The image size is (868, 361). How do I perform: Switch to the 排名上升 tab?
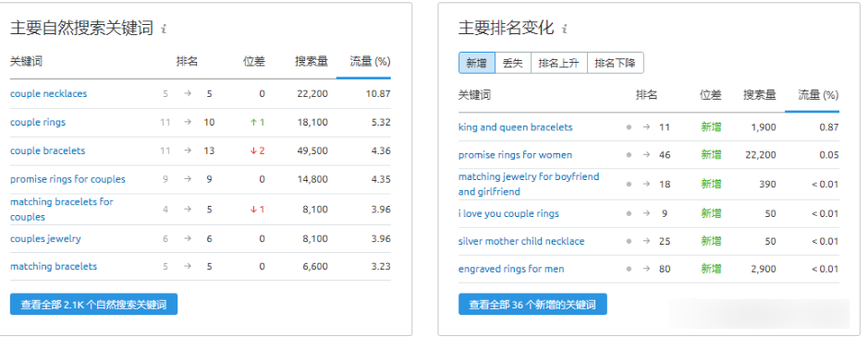click(558, 63)
